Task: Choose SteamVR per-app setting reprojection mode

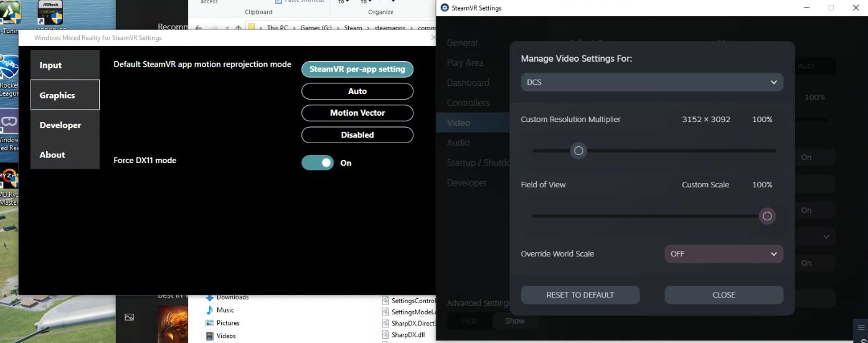Action: pyautogui.click(x=357, y=69)
